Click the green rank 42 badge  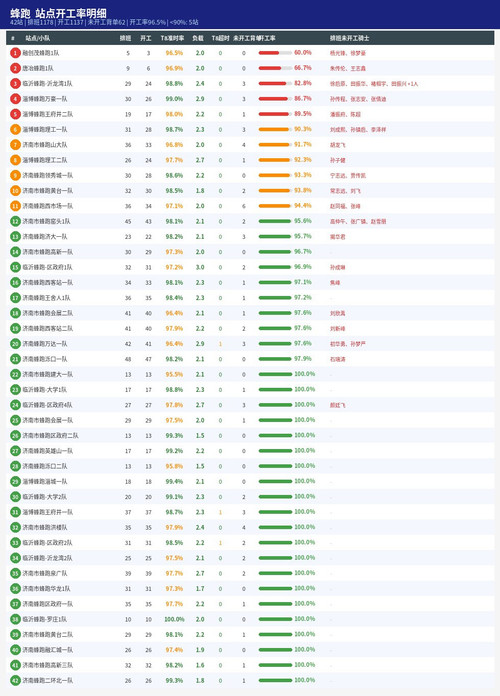pyautogui.click(x=16, y=681)
